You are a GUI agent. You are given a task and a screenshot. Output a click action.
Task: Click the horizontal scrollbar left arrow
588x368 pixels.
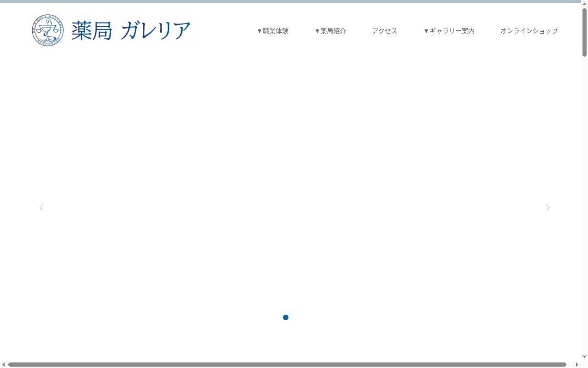[4, 365]
